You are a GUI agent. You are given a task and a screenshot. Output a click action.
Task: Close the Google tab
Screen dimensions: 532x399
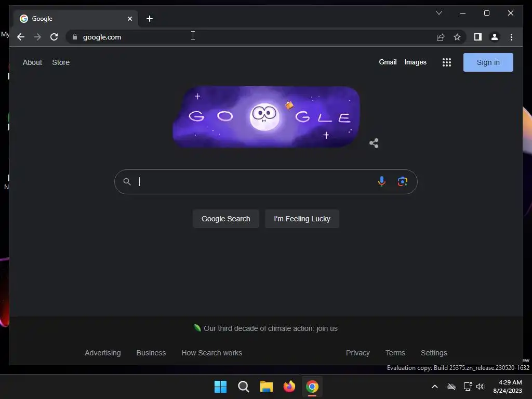[x=129, y=19]
